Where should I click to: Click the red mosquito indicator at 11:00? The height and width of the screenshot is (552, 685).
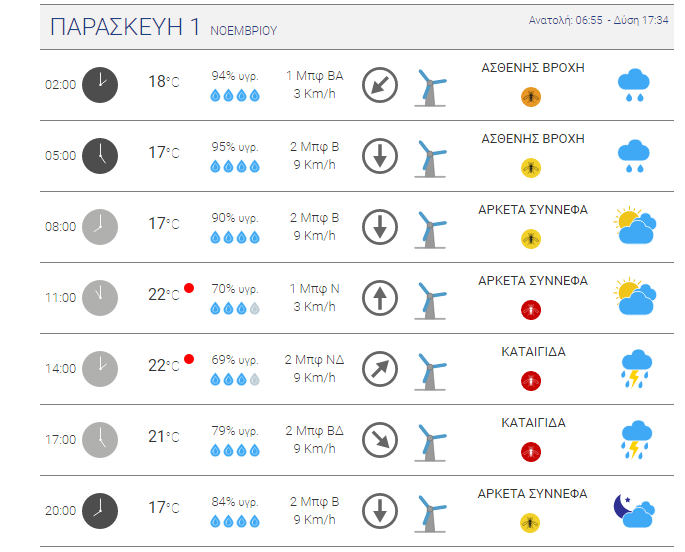531,310
